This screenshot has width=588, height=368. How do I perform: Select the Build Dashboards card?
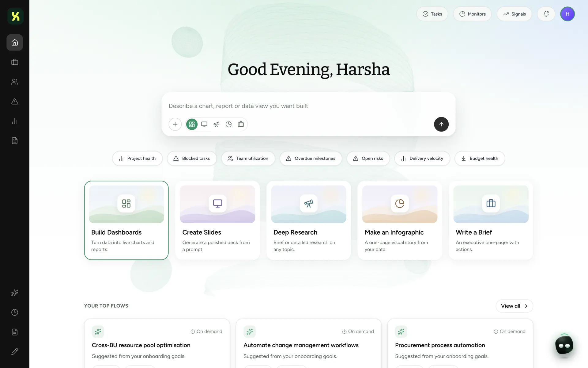[x=126, y=220]
